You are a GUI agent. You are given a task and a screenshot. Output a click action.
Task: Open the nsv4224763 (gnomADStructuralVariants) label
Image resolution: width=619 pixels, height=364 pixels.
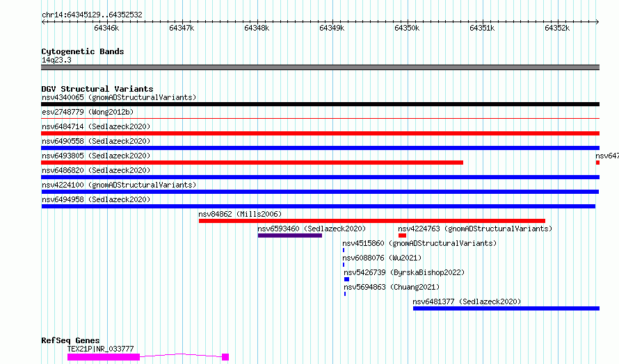[475, 229]
